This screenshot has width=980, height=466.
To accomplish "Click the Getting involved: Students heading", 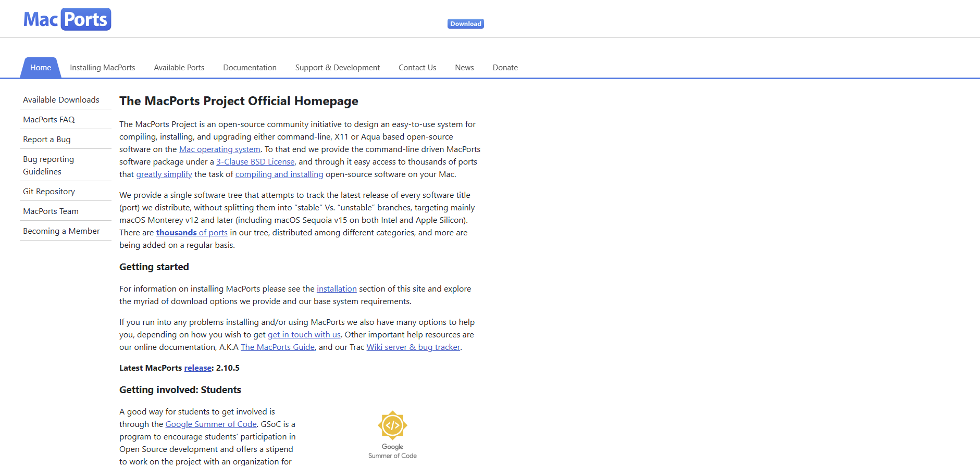I will tap(180, 390).
